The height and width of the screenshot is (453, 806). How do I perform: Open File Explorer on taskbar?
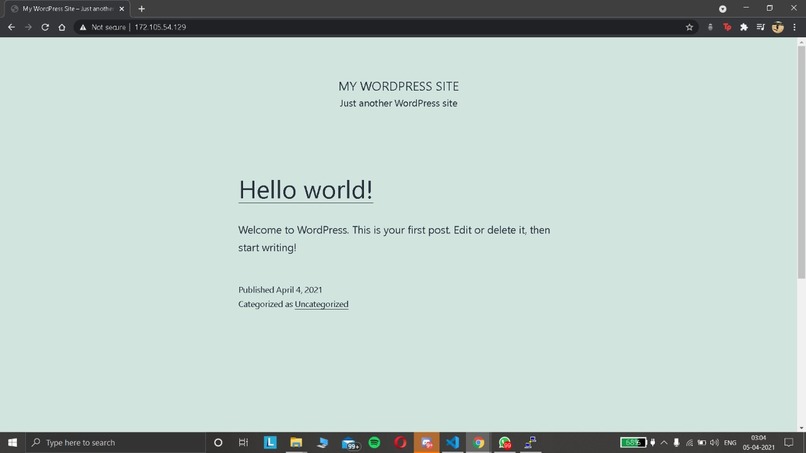tap(296, 443)
